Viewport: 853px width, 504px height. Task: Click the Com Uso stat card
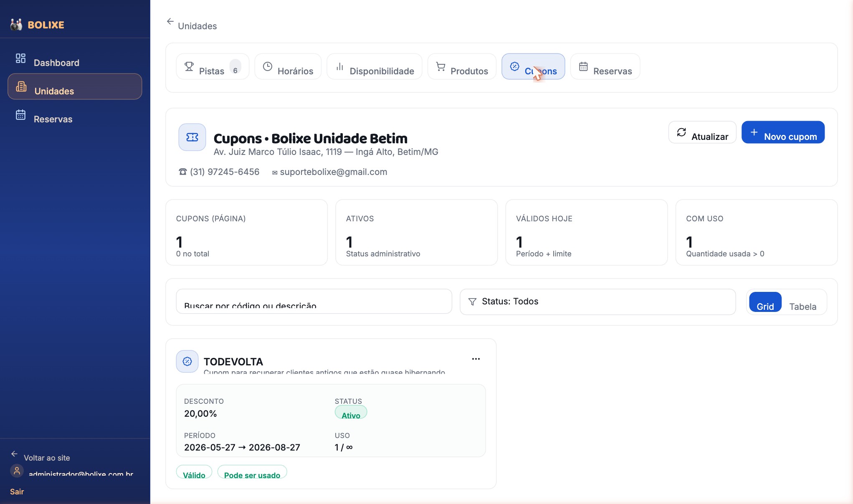tap(756, 232)
